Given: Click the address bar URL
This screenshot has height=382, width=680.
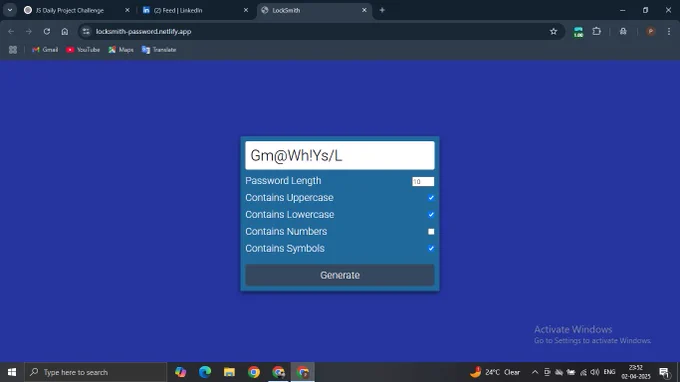Looking at the screenshot, I should pos(144,32).
